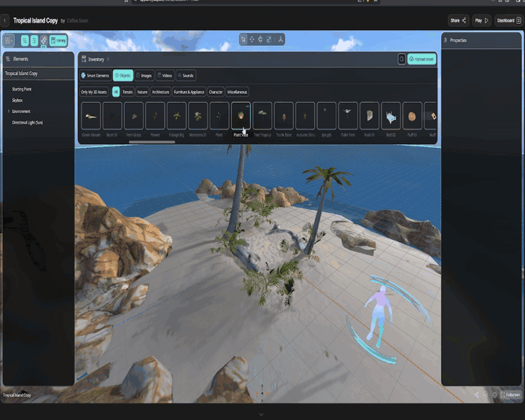This screenshot has height=420, width=525.
Task: Switch to the Images tab
Action: 144,75
